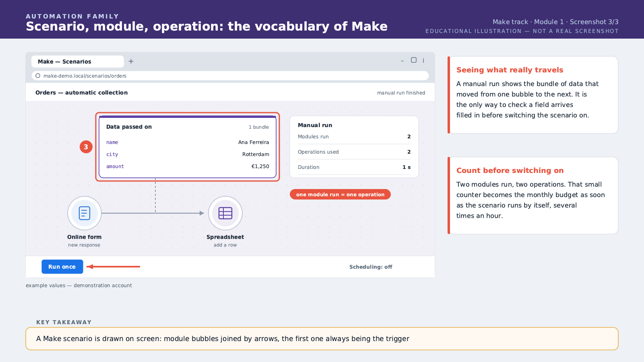The width and height of the screenshot is (644, 362).
Task: Click the Count before switching on heading
Action: pyautogui.click(x=510, y=171)
